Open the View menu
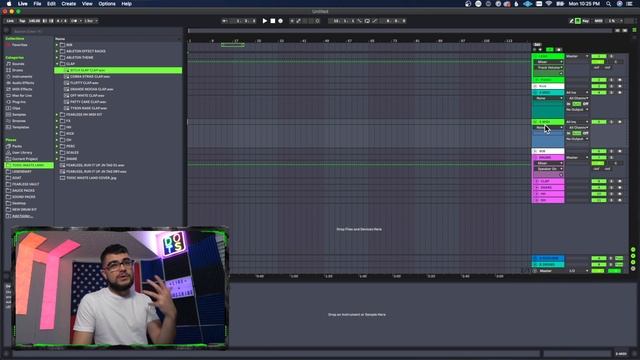 [87, 4]
